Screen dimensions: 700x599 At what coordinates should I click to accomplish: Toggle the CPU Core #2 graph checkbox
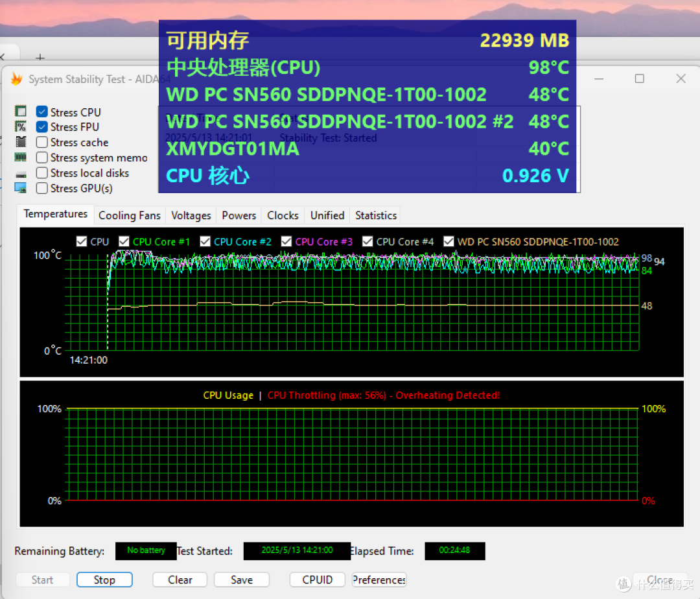tap(205, 241)
